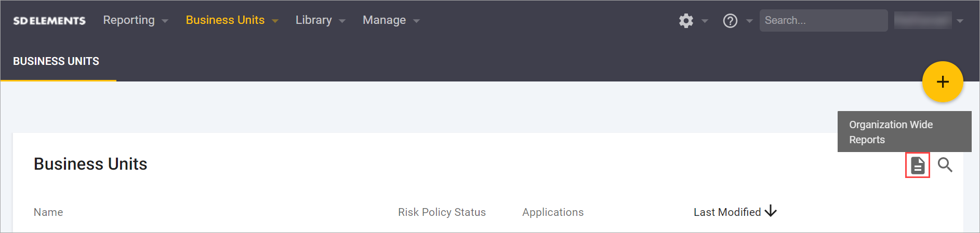Sort by Risk Policy Status column
The image size is (980, 233).
442,212
